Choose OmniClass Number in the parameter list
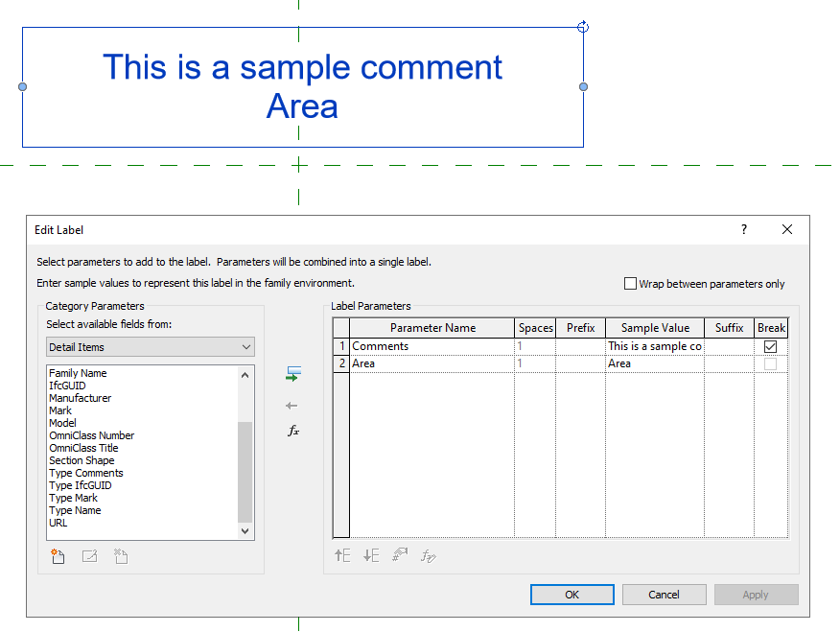 point(92,434)
